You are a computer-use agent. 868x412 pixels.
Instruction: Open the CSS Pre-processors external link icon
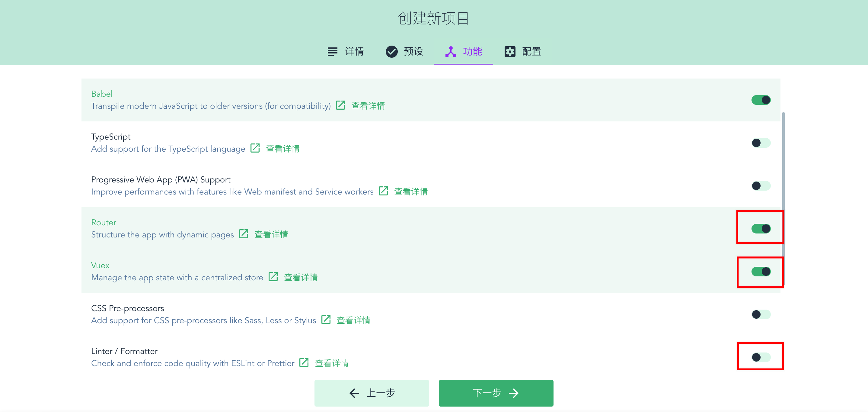pyautogui.click(x=326, y=320)
